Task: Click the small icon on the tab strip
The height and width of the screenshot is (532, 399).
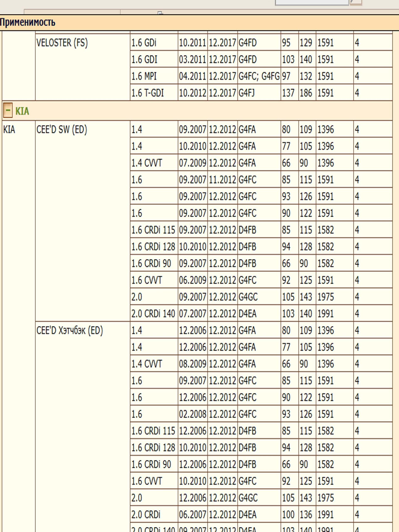Action: tap(160, 13)
